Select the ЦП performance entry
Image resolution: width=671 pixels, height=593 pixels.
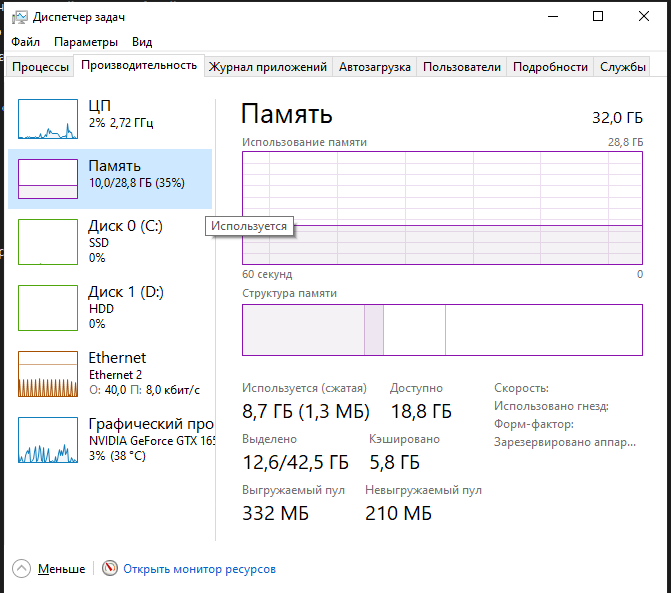coord(110,119)
